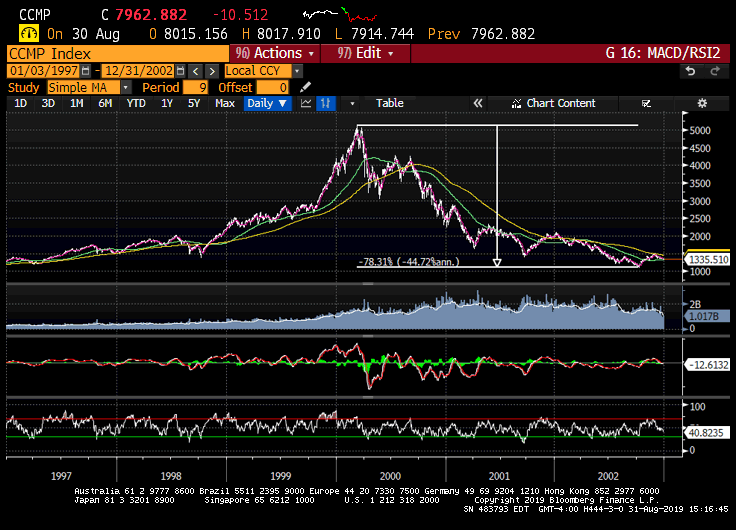This screenshot has height=530, width=736.
Task: Click the undo arrow icon
Action: [690, 71]
